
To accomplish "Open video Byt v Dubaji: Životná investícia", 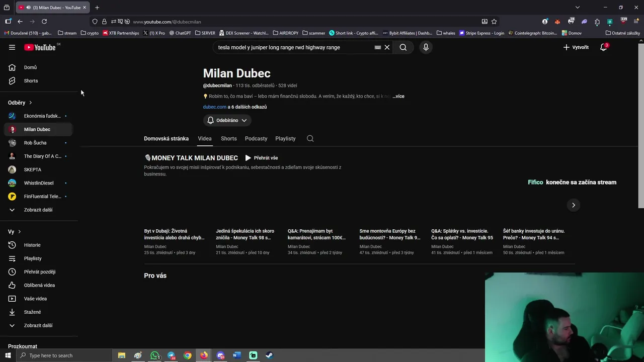I will (174, 234).
